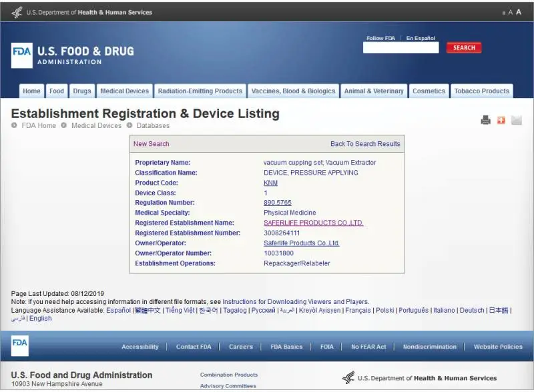Go to FDA Home breadcrumb
The width and height of the screenshot is (534, 392).
39,125
